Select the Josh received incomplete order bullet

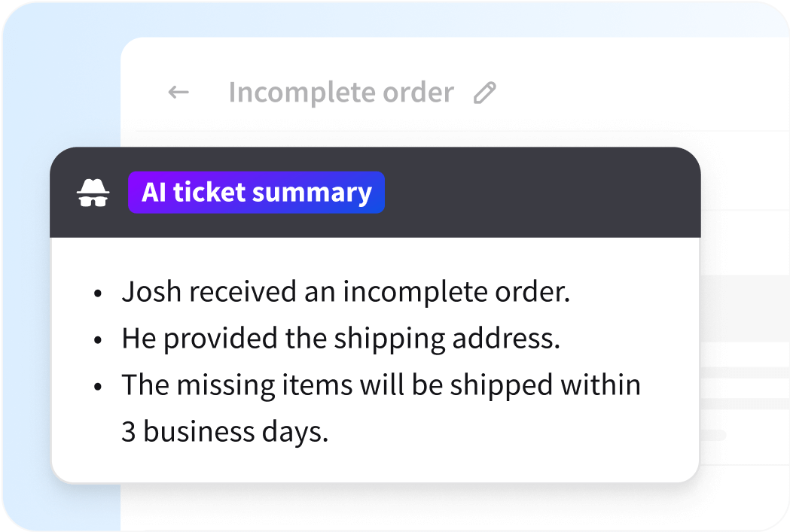tap(345, 291)
